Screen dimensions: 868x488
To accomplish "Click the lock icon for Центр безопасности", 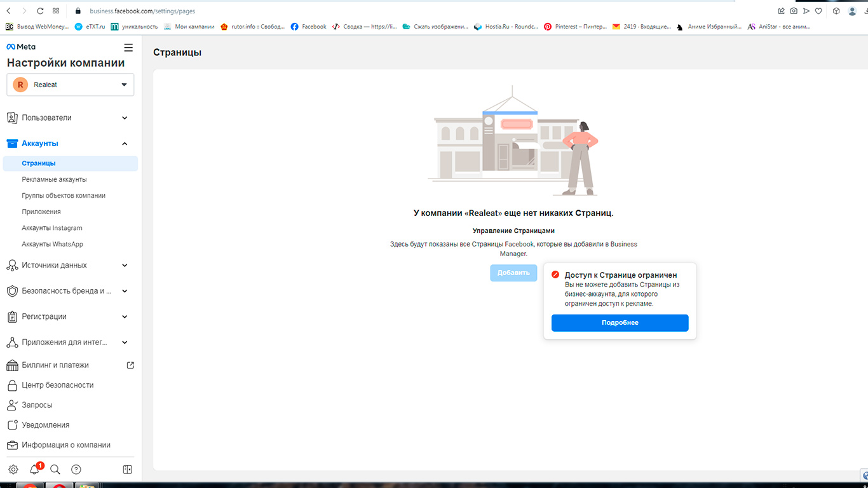I will (x=11, y=385).
